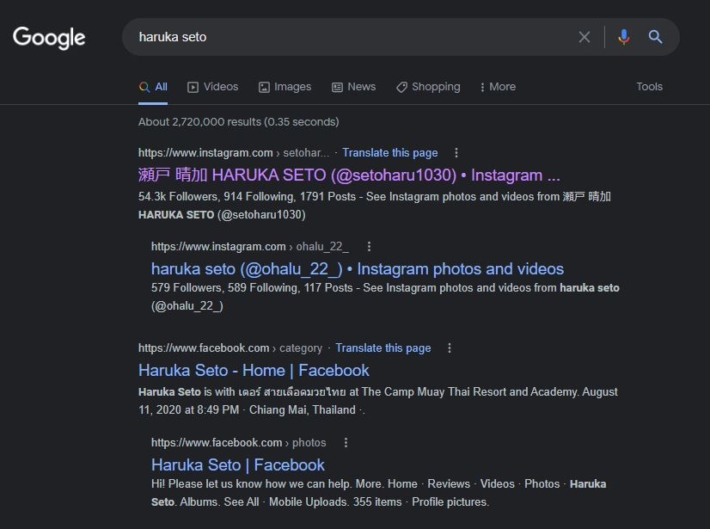710x529 pixels.
Task: Open the Shopping tab
Action: click(428, 87)
